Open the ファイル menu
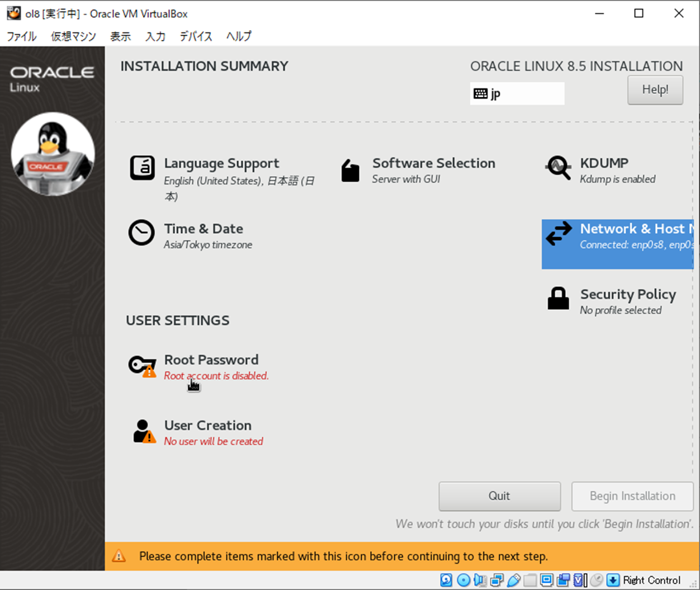Image resolution: width=700 pixels, height=590 pixels. pos(21,36)
